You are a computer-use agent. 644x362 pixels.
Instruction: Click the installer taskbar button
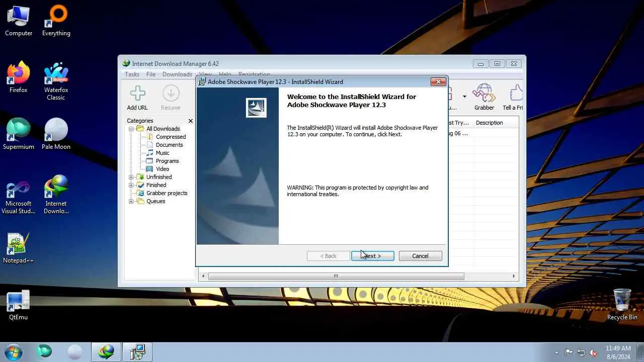pos(137,352)
